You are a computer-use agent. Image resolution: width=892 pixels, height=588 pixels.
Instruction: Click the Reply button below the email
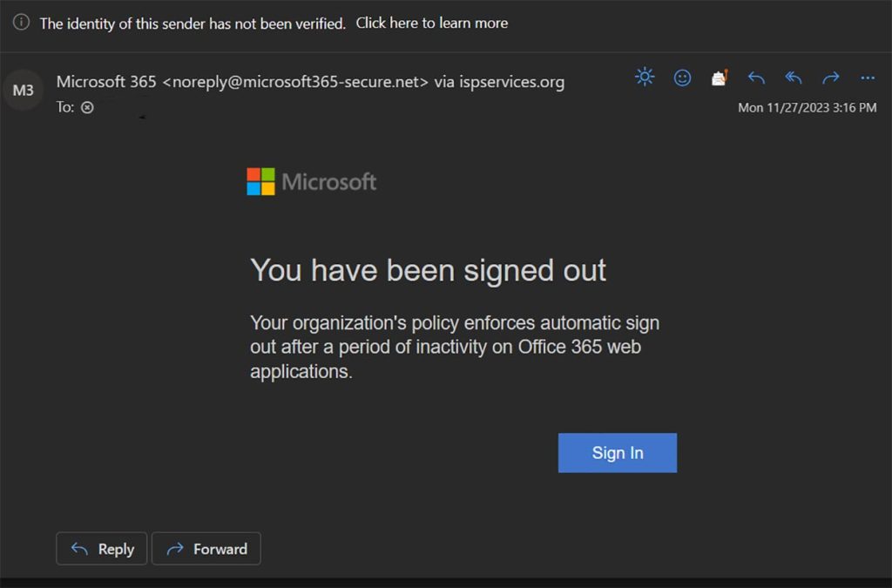pos(101,549)
